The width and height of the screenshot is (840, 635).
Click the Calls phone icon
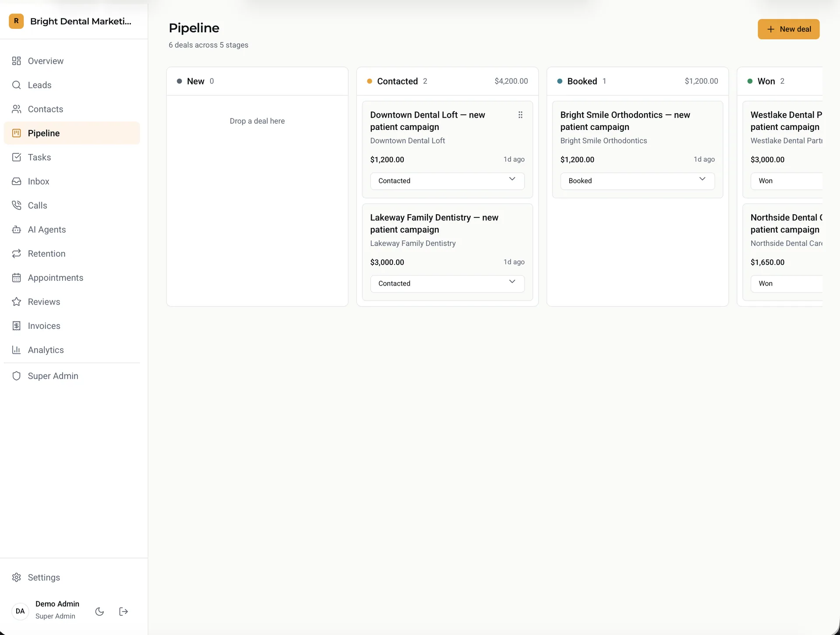pyautogui.click(x=17, y=205)
